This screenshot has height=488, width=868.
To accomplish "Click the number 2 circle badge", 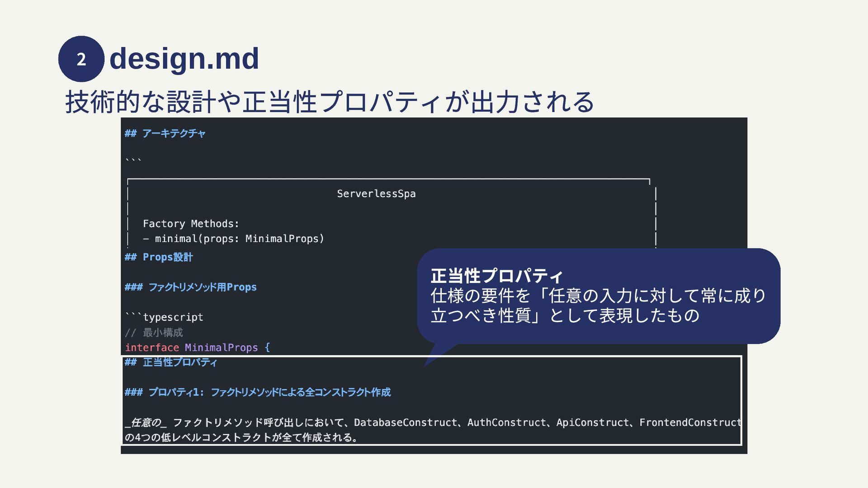I will tap(81, 59).
